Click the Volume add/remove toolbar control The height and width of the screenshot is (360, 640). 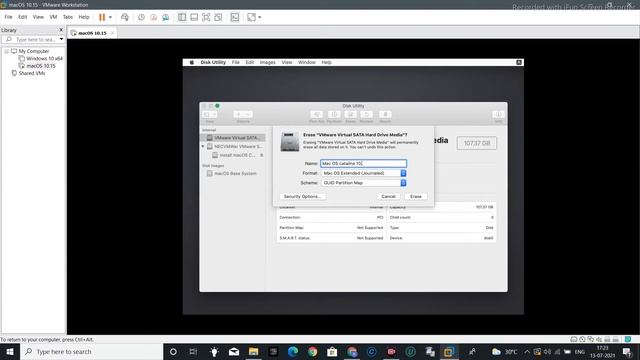coord(243,115)
